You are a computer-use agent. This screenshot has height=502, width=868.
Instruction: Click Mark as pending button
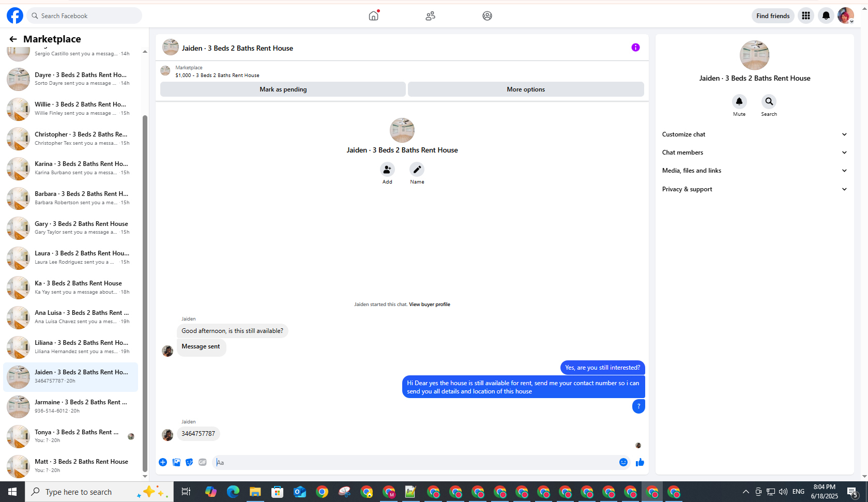click(x=283, y=89)
